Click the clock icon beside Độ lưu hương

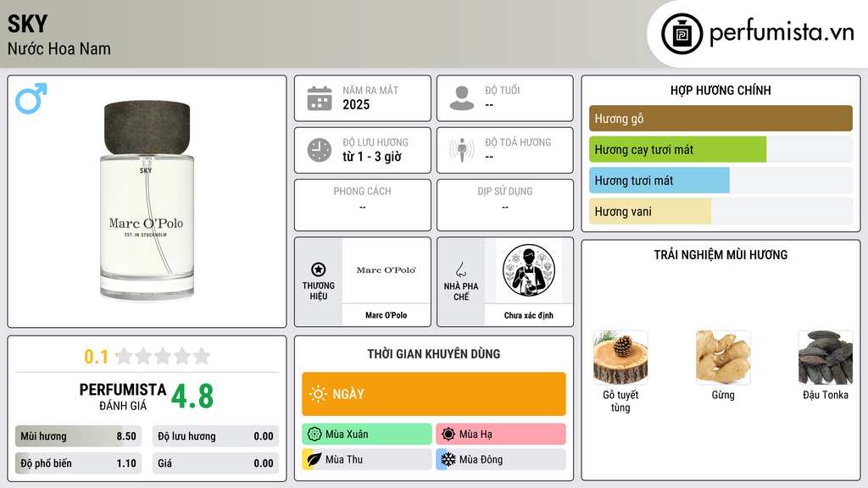click(x=320, y=151)
